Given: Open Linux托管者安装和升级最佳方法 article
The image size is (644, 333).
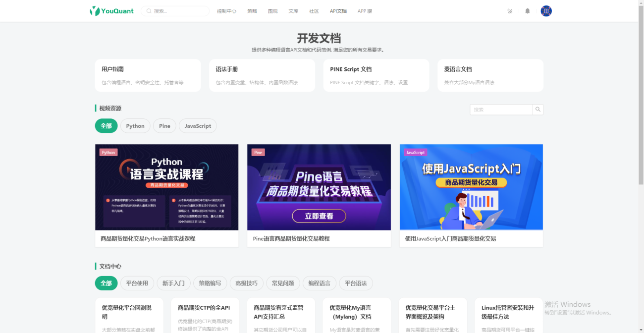Looking at the screenshot, I should [x=509, y=316].
